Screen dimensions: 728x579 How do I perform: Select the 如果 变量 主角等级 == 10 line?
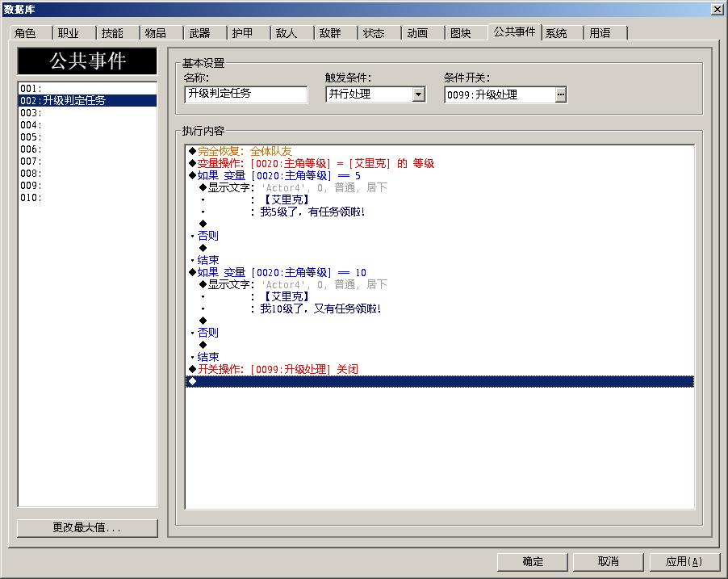pos(439,272)
